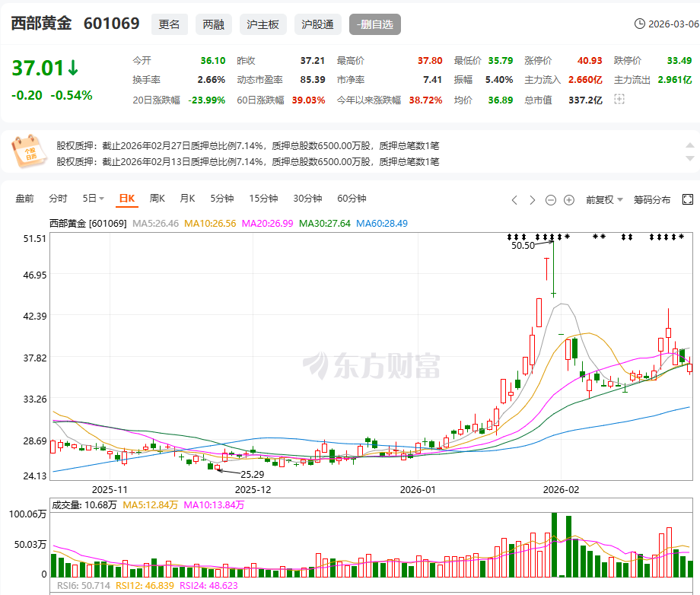This screenshot has width=700, height=595.
Task: Click the 成交量: 10.68万 volume label
Action: pos(84,504)
